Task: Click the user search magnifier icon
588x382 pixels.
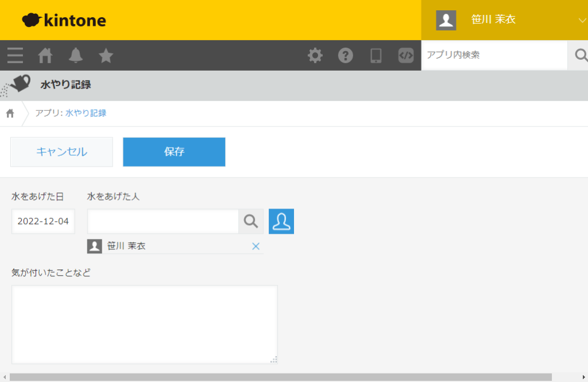Action: [x=251, y=221]
